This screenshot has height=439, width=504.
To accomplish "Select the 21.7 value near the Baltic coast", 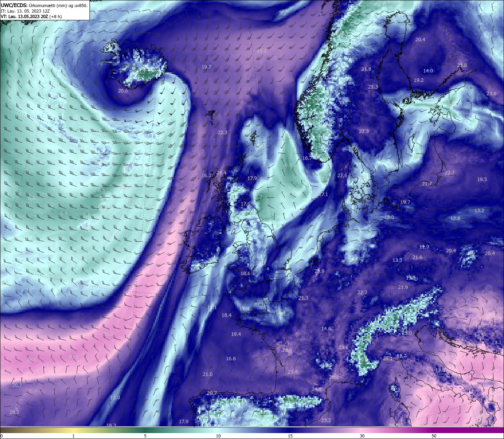I will click(x=427, y=184).
